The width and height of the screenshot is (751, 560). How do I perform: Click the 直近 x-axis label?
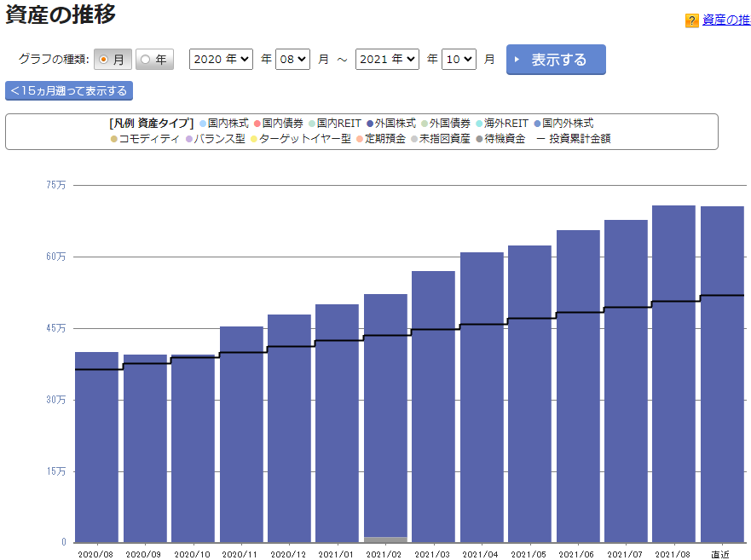pos(720,554)
